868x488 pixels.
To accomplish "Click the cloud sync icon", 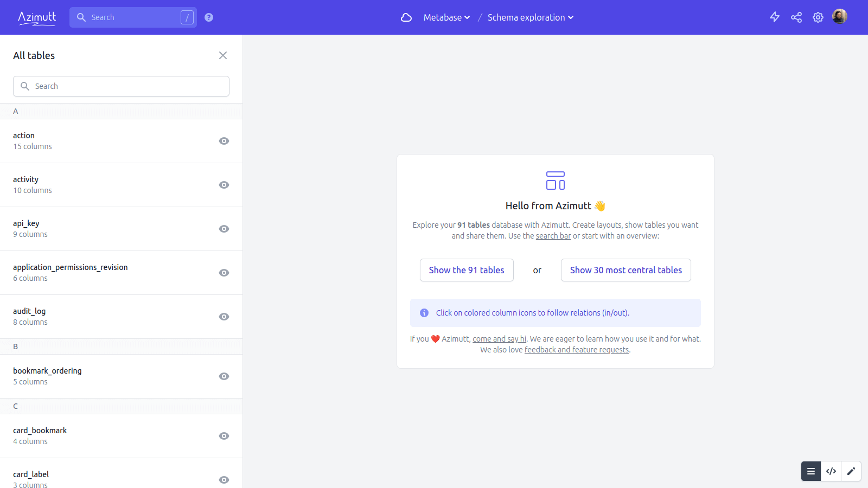I will pos(406,17).
